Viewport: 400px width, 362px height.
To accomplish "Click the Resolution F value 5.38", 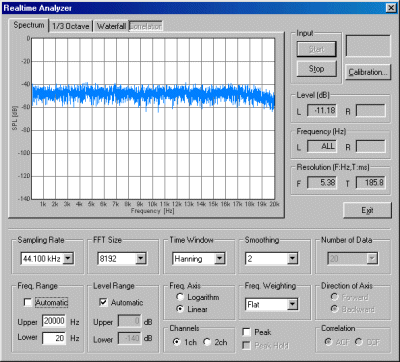I will tap(322, 183).
